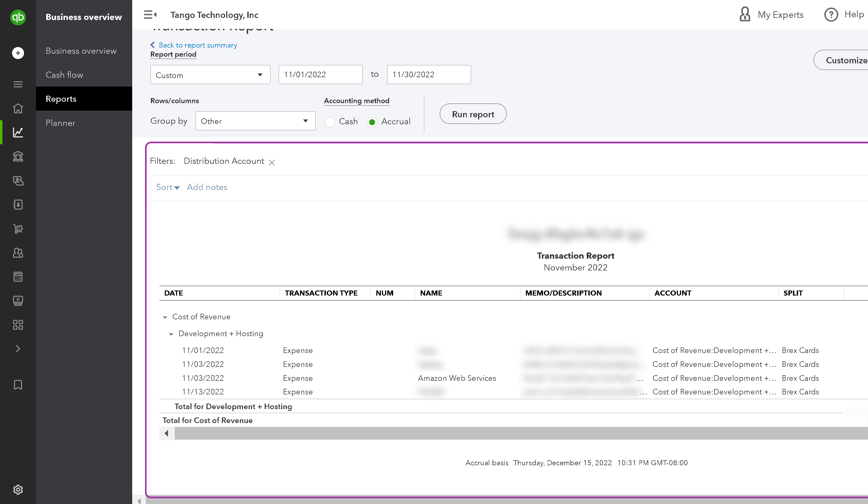This screenshot has height=504, width=868.
Task: Open the Banking building icon
Action: pyautogui.click(x=18, y=157)
